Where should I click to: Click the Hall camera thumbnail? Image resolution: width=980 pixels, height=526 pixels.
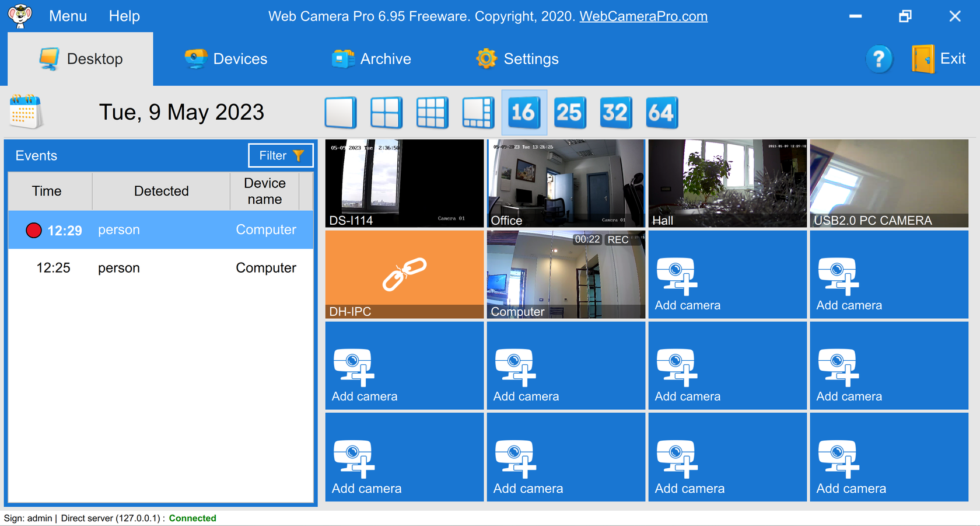pyautogui.click(x=727, y=183)
